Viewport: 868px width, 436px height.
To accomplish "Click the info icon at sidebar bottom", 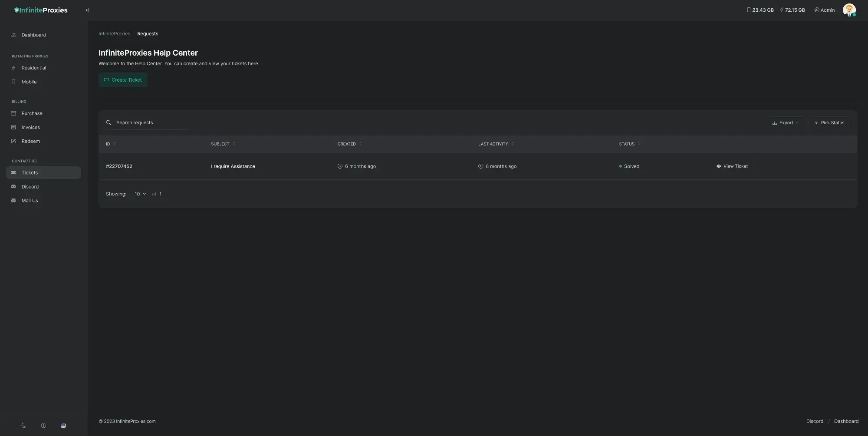I will 43,426.
